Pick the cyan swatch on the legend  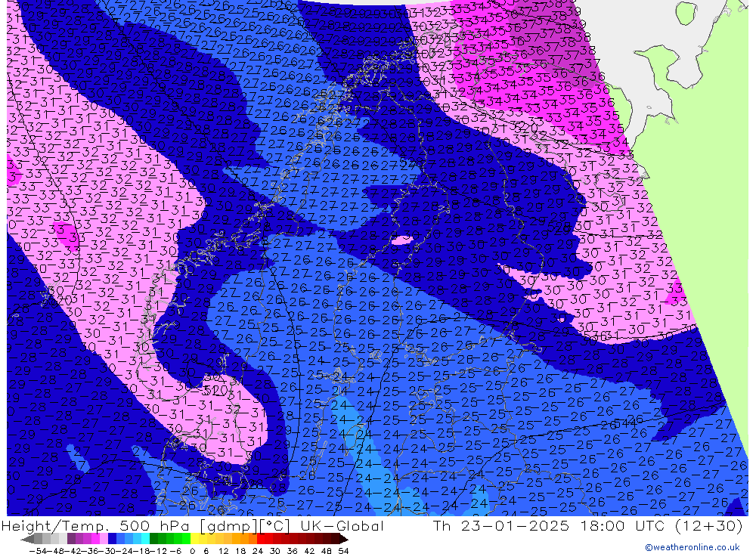[x=145, y=540]
